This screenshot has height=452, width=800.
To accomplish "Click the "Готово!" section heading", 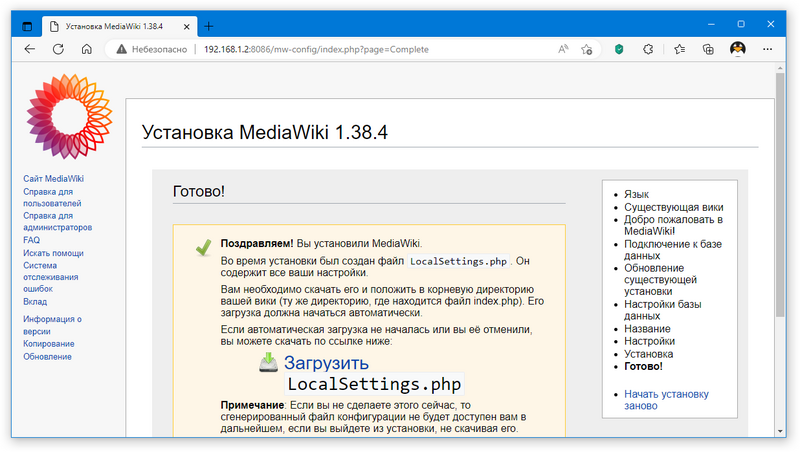I will [x=199, y=191].
